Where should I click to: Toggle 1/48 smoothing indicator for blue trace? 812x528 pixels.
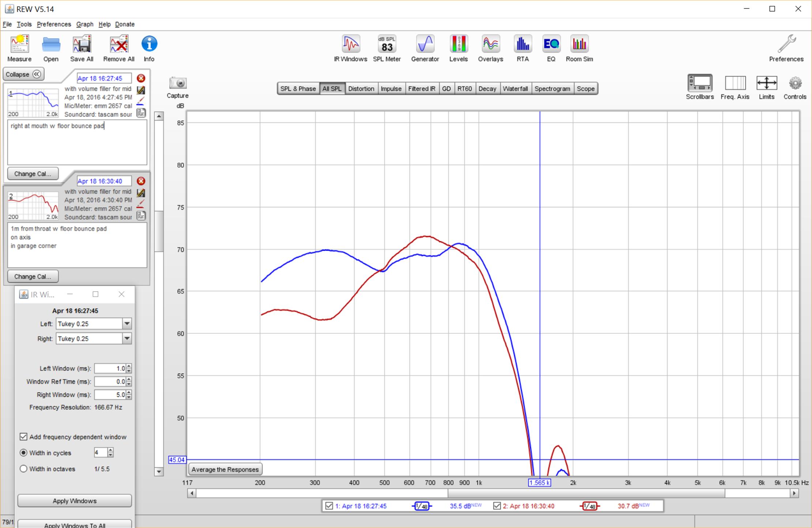[x=422, y=506]
